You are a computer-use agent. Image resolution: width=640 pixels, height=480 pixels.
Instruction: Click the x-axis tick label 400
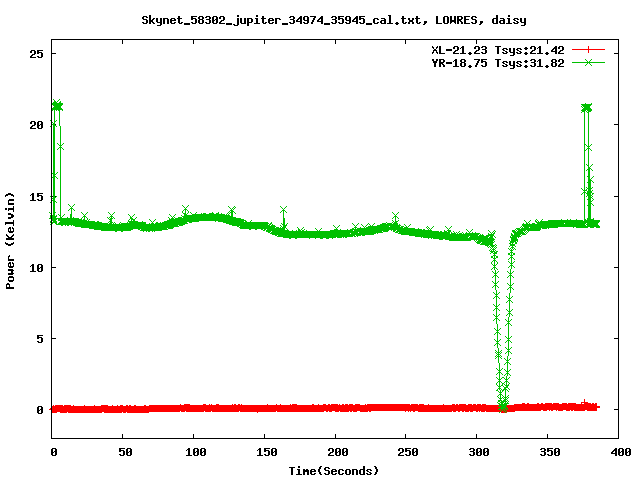coord(621,452)
